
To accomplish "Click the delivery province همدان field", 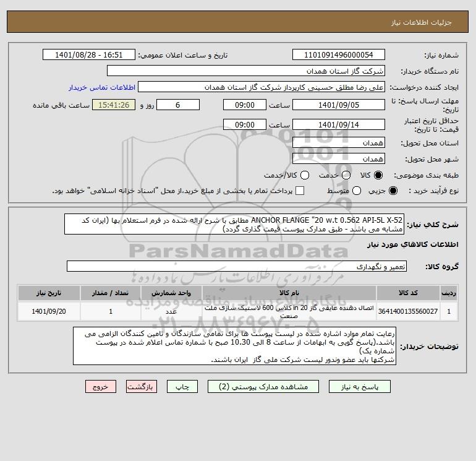I will pos(339,142).
